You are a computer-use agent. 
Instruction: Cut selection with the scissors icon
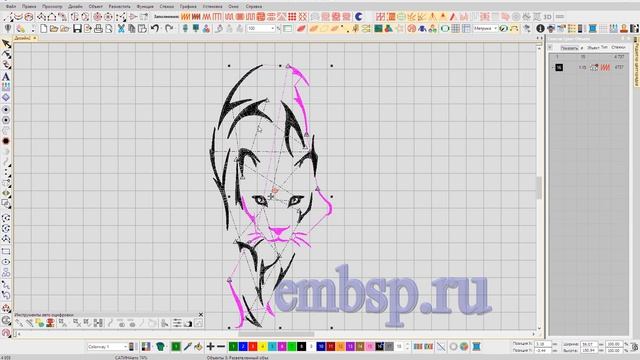click(121, 29)
